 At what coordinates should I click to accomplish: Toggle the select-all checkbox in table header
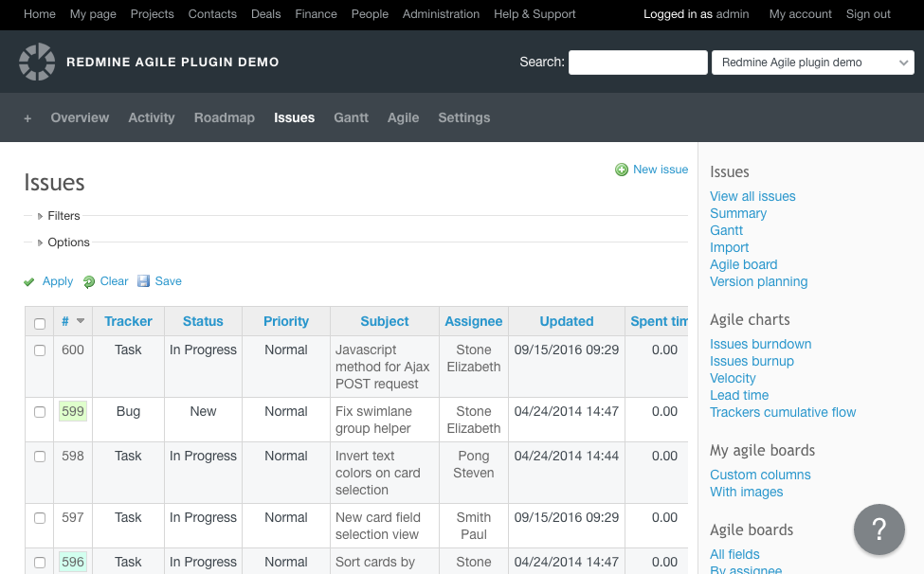click(40, 323)
